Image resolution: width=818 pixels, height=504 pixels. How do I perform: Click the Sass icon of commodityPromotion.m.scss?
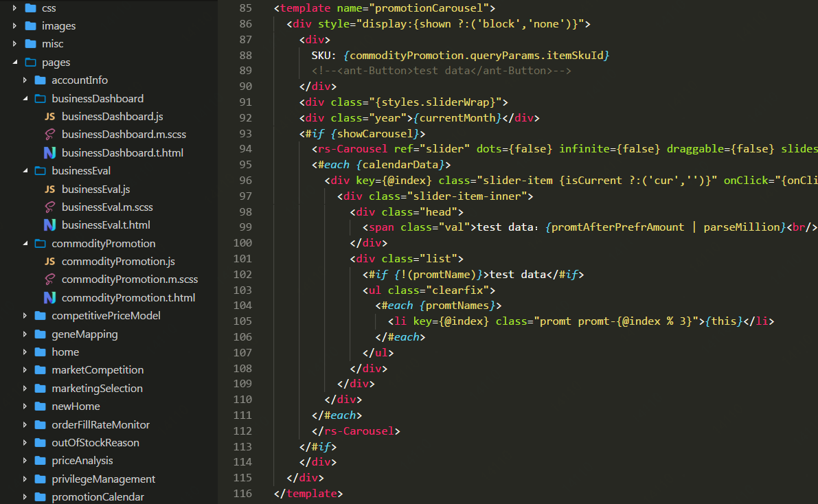[x=49, y=279]
